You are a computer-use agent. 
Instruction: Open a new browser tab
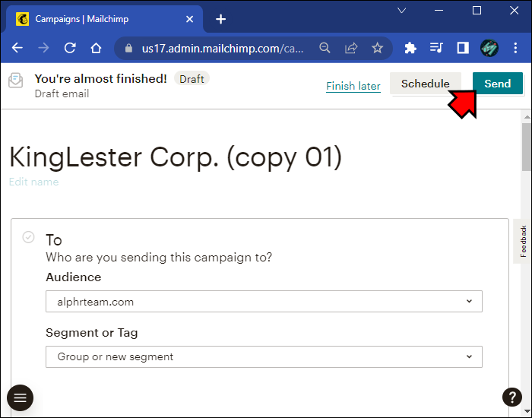click(220, 19)
